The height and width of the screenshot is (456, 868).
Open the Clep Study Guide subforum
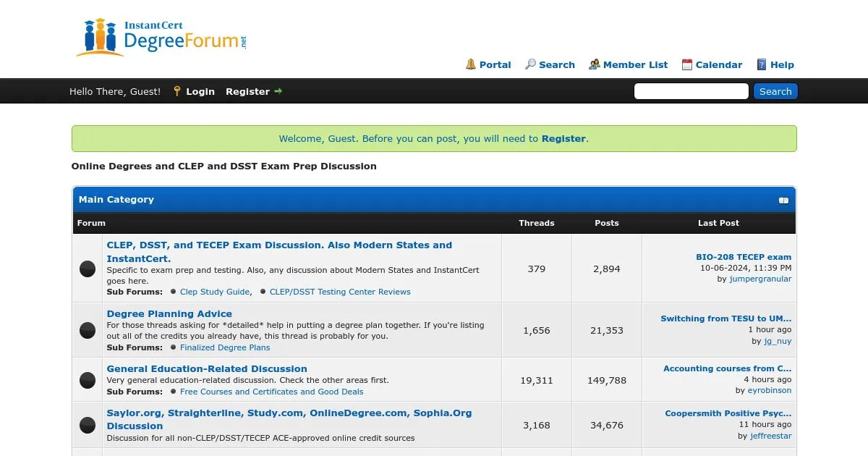point(215,292)
